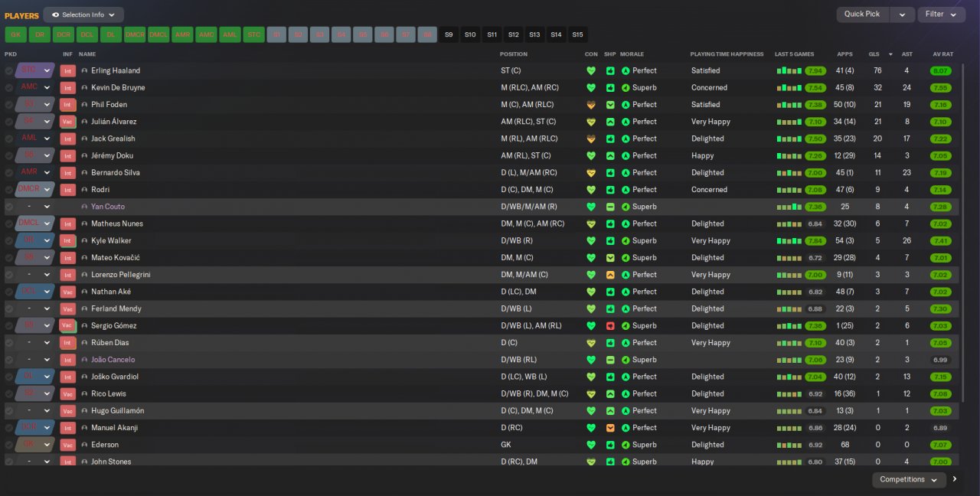The image size is (980, 496).
Task: Select the STC position slot
Action: [253, 34]
